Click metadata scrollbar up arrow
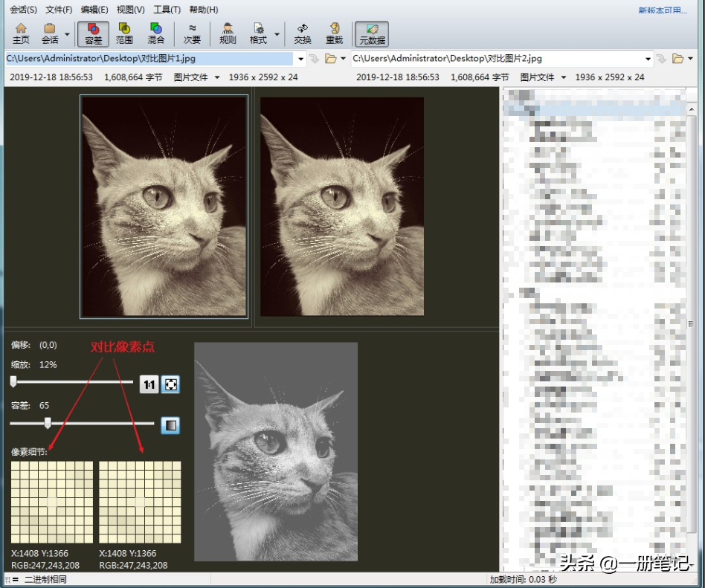The image size is (705, 588). (x=692, y=109)
